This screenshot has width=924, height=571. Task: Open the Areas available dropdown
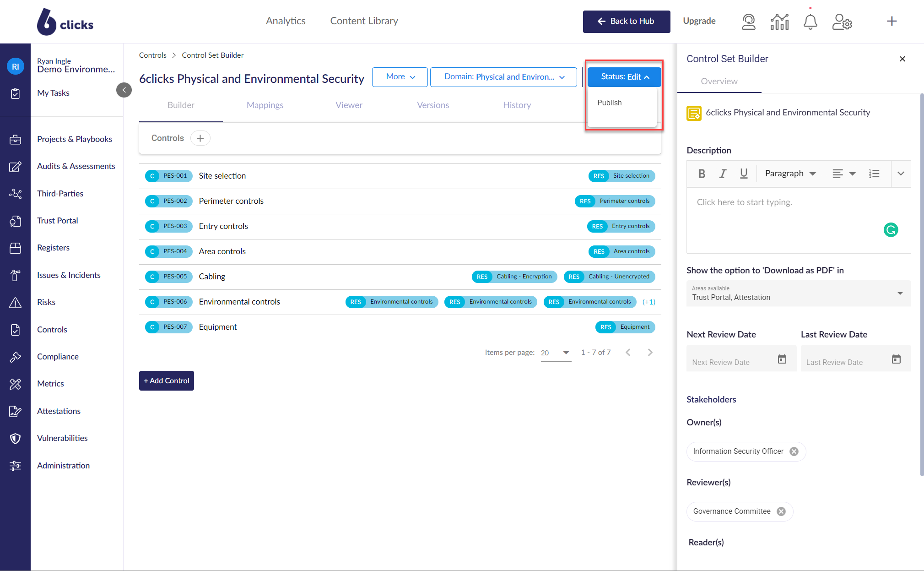[x=799, y=294]
